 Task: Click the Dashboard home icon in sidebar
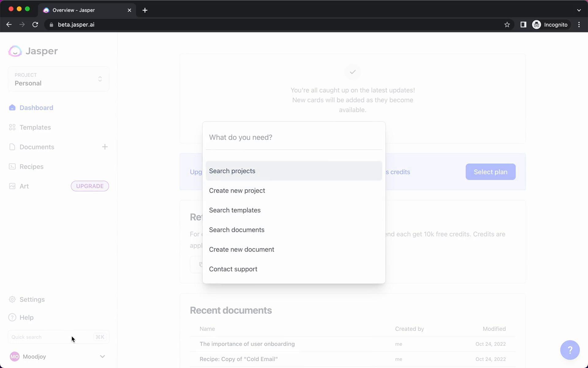12,108
